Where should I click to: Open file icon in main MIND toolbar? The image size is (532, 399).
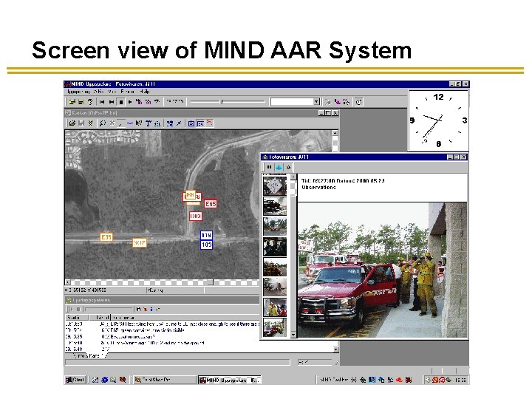72,101
